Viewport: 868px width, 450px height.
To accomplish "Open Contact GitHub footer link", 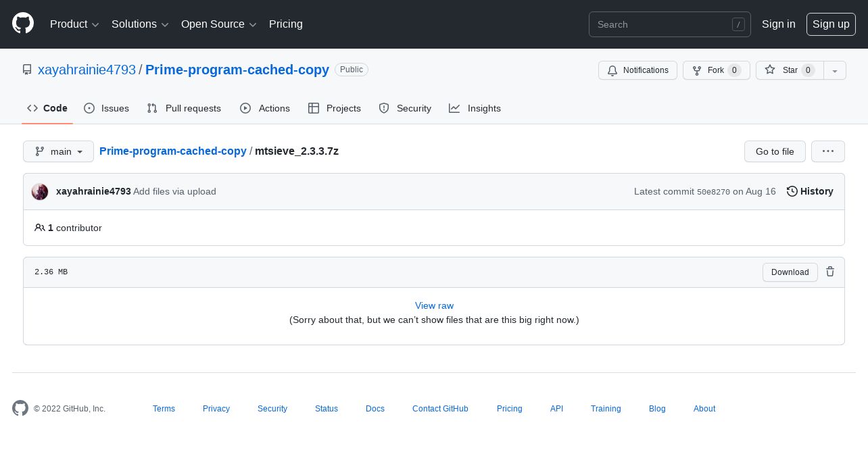I will coord(440,409).
